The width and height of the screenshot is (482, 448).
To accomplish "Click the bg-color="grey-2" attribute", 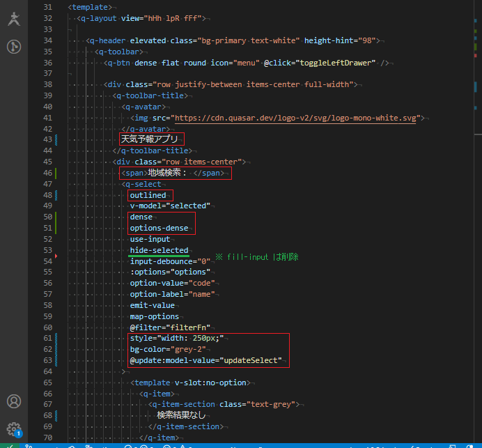I will click(168, 349).
